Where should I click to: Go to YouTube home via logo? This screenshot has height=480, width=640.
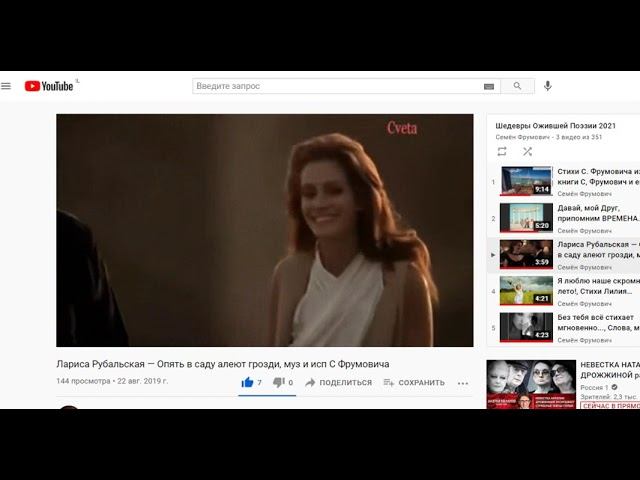point(49,86)
